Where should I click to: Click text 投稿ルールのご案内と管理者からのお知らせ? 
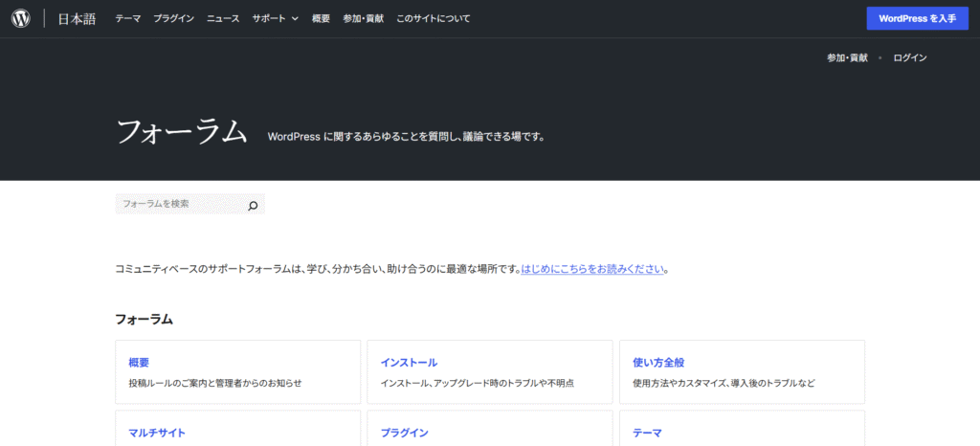pyautogui.click(x=215, y=383)
